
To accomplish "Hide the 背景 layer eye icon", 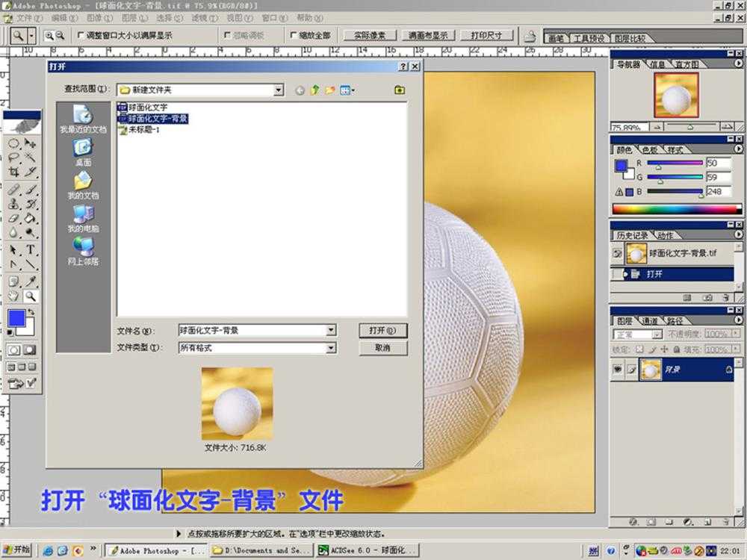I will pos(618,369).
